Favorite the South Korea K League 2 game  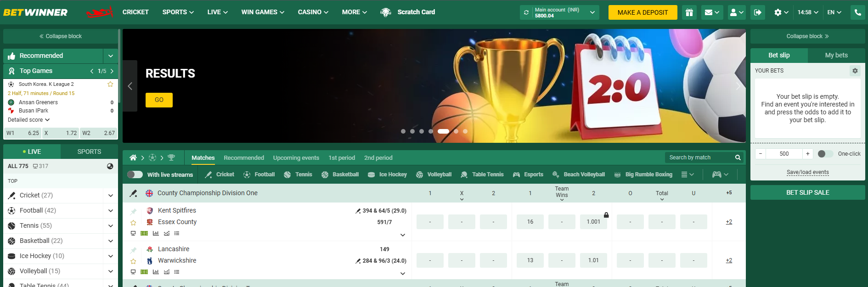click(110, 84)
